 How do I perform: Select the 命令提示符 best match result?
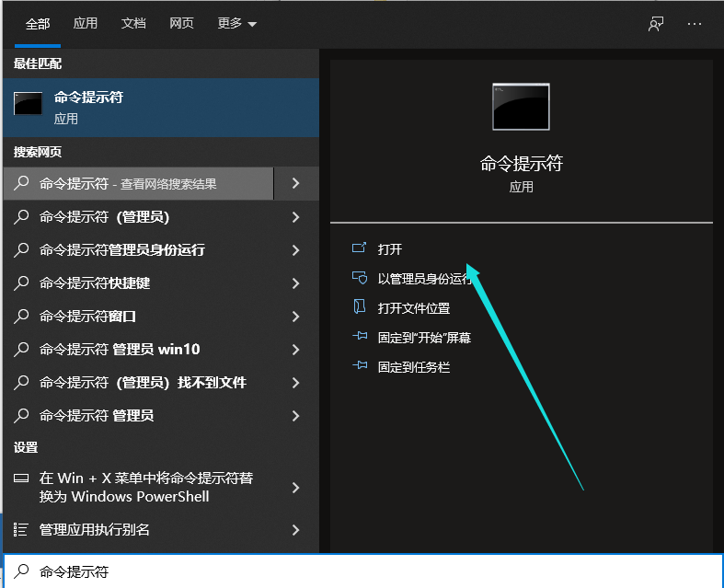pos(160,107)
